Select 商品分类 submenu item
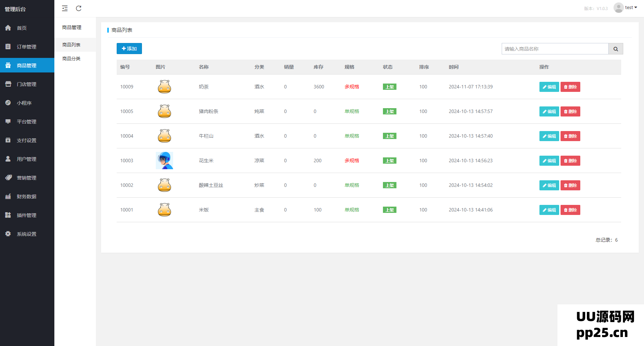The width and height of the screenshot is (644, 346). 71,59
